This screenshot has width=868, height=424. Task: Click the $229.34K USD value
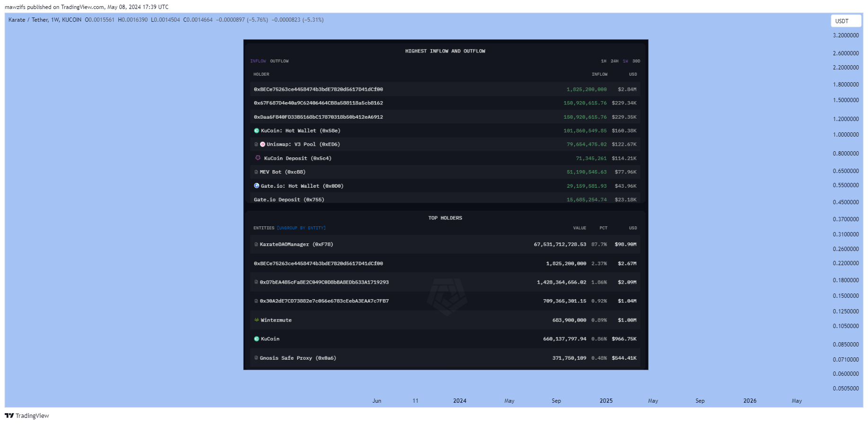tap(624, 103)
